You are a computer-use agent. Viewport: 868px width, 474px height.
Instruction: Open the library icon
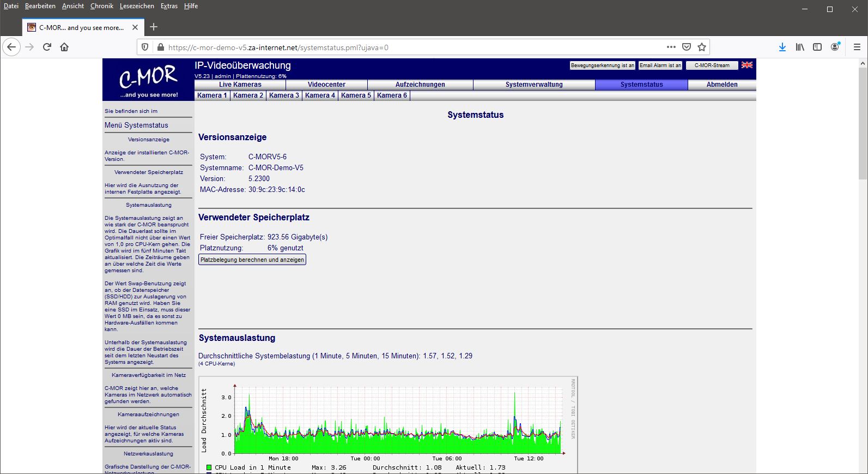[800, 47]
